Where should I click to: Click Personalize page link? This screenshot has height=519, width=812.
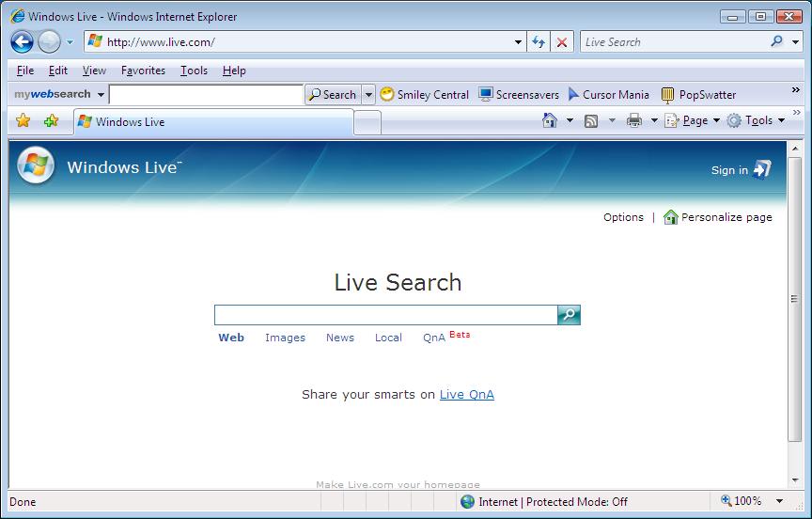[718, 217]
